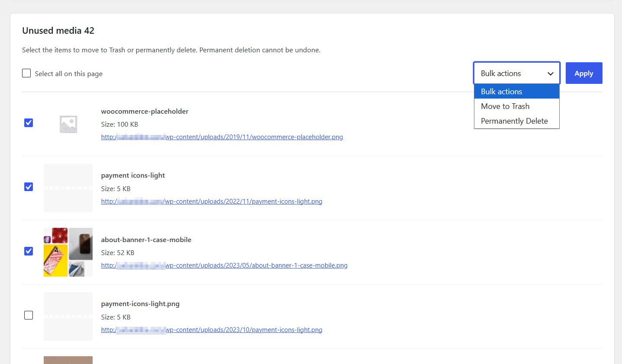This screenshot has width=622, height=364.
Task: Click the about-banner-1-case-mobile title text
Action: (x=146, y=240)
